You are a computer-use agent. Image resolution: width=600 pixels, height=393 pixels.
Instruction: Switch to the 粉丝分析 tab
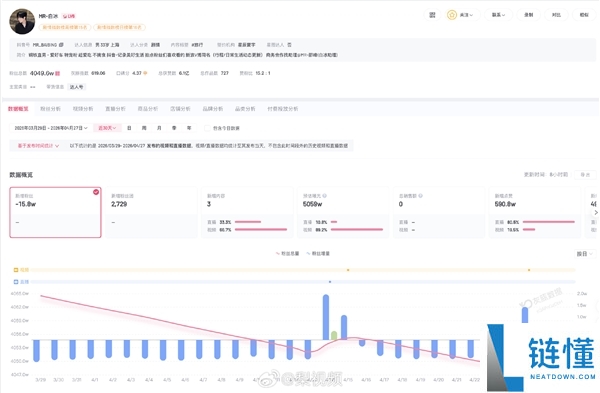pos(51,109)
